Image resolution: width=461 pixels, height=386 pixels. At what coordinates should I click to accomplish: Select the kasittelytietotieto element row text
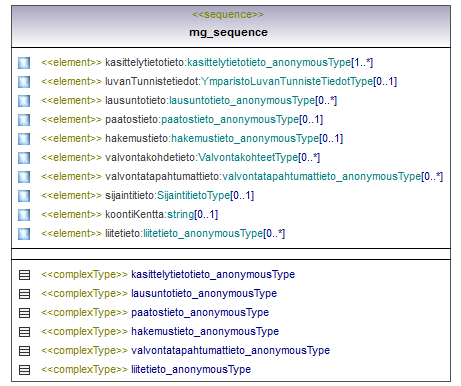pos(207,63)
